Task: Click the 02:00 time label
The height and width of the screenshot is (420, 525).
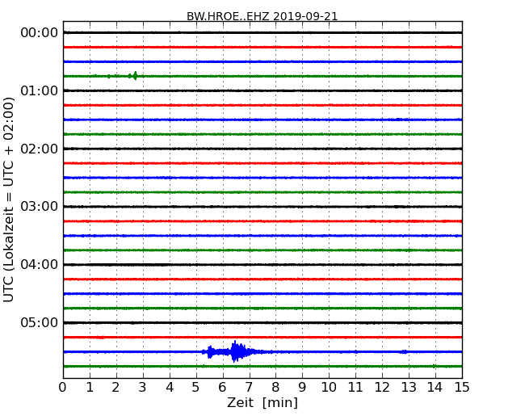Action: coord(40,149)
